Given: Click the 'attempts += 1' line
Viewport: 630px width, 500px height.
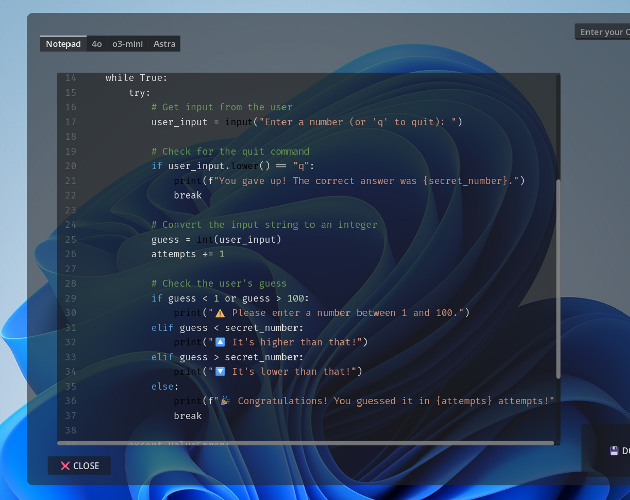Looking at the screenshot, I should click(x=188, y=254).
